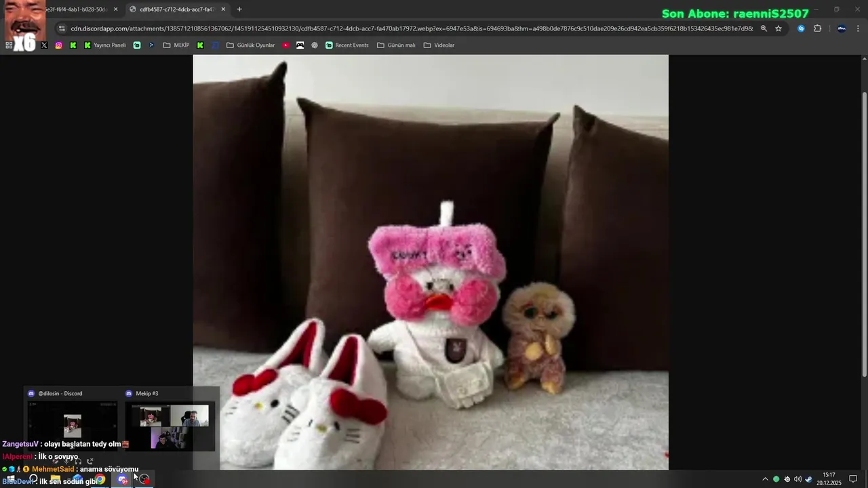
Task: Open the Günün malı bookmark folder
Action: [396, 45]
